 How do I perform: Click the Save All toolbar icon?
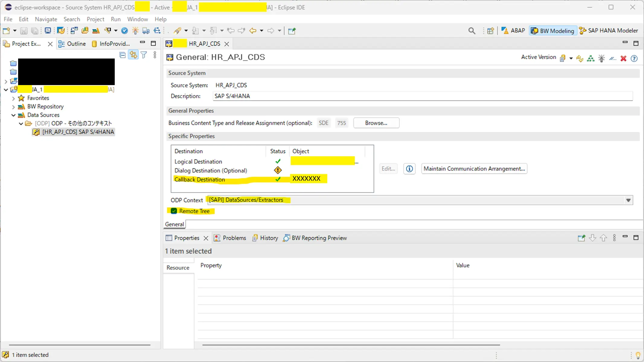click(x=35, y=31)
